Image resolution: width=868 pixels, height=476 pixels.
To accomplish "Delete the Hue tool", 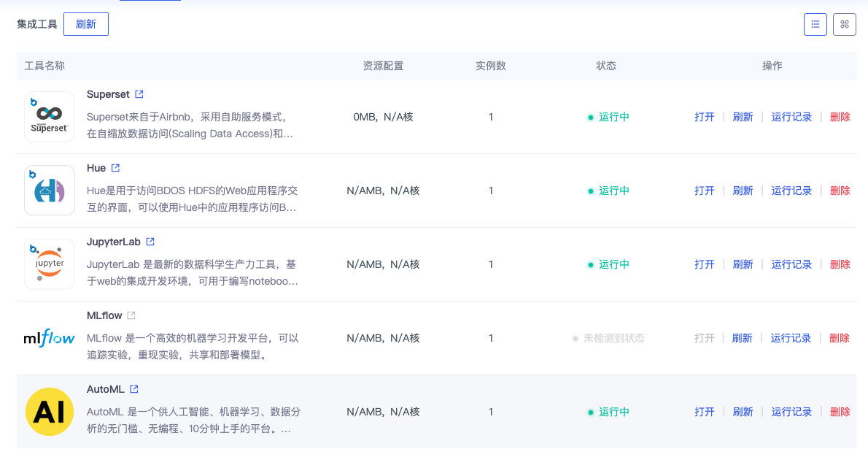I will point(840,191).
